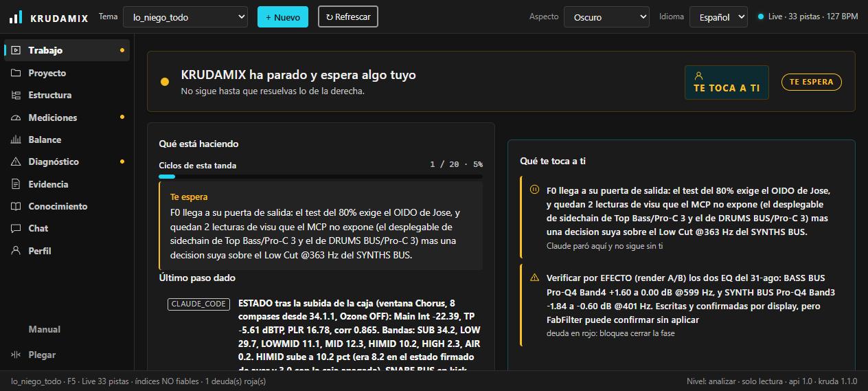Click the person icon in TE TOCA A TI box
The width and height of the screenshot is (868, 391).
coord(698,76)
